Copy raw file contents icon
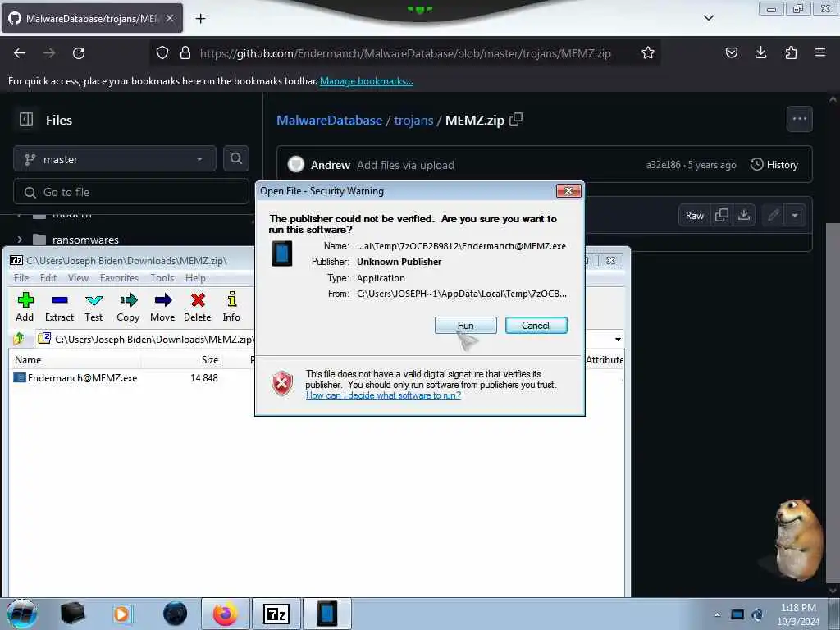This screenshot has height=630, width=840. [722, 216]
